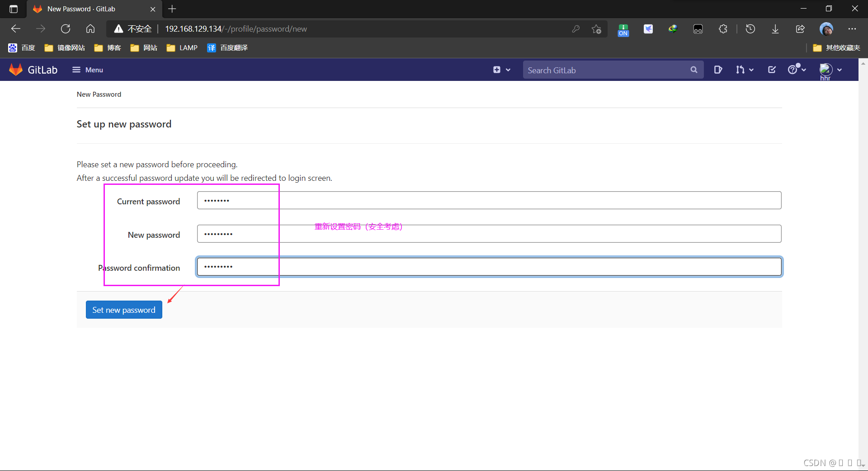Click the colorful IDM extension icon

[673, 29]
